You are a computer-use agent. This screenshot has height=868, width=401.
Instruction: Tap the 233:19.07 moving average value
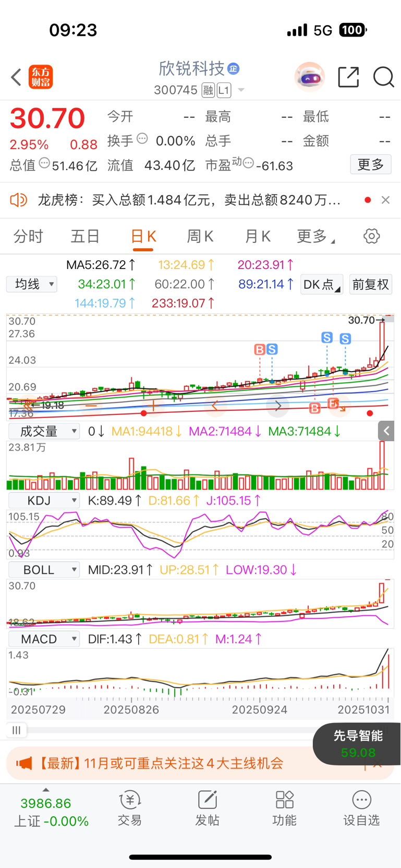[x=183, y=303]
